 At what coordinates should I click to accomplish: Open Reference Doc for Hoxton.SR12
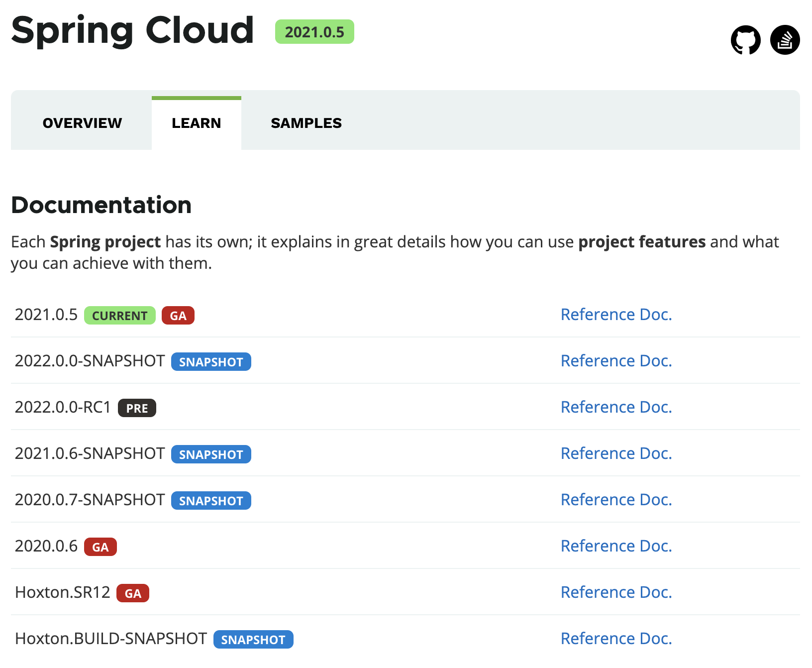click(x=616, y=592)
